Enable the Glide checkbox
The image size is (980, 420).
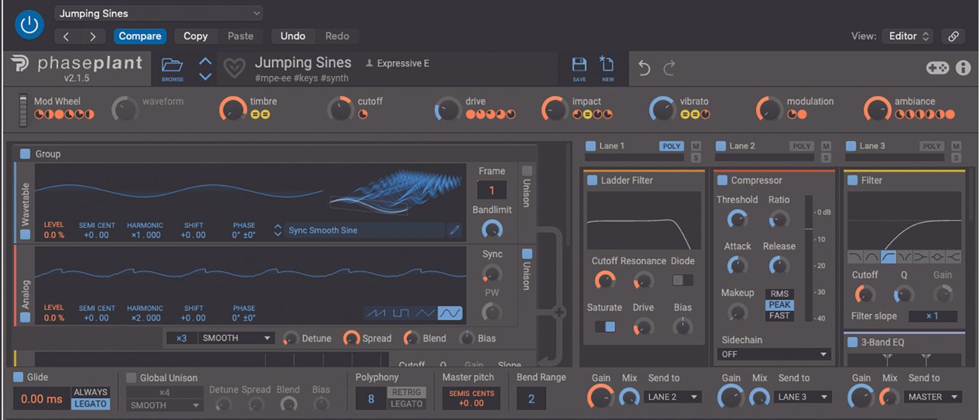(18, 377)
